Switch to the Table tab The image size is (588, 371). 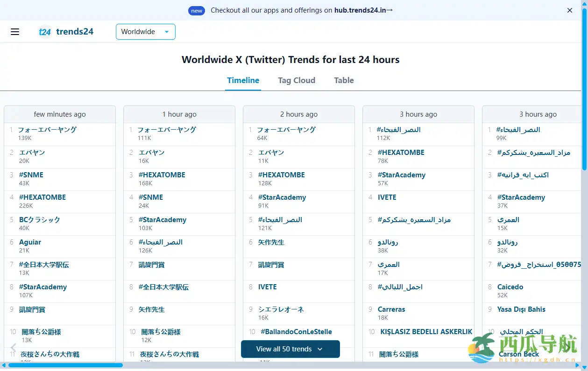click(x=343, y=80)
